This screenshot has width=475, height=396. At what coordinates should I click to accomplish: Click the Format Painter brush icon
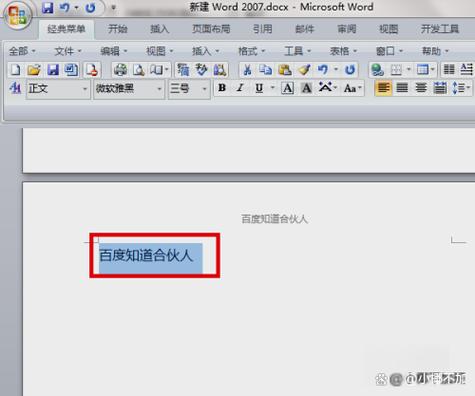304,70
